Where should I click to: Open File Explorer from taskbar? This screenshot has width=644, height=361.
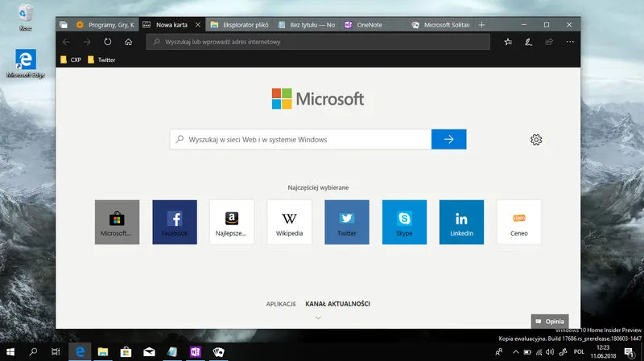(x=103, y=352)
